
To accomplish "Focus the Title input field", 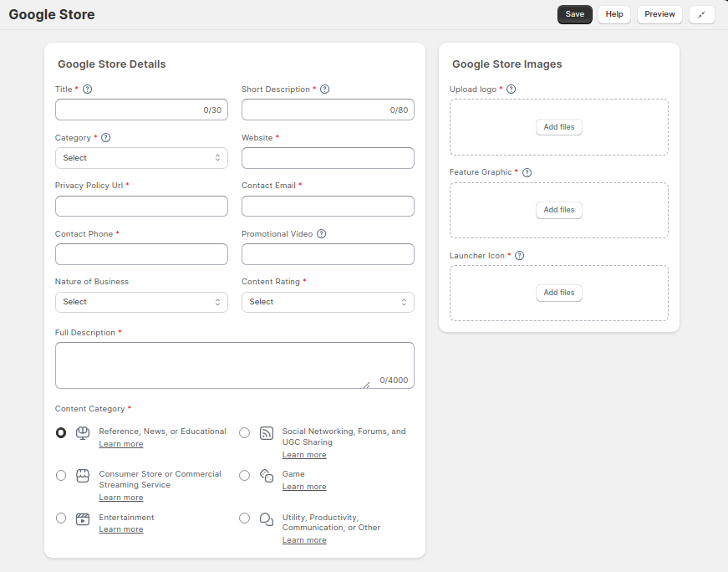I will [141, 110].
